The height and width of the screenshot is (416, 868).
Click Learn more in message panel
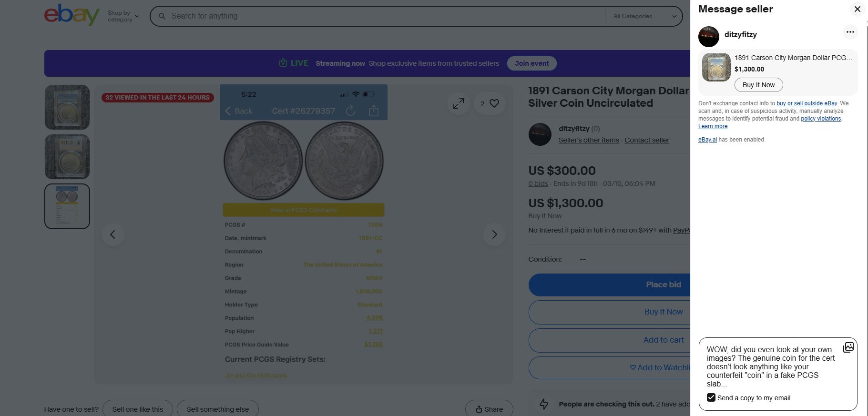pos(713,126)
